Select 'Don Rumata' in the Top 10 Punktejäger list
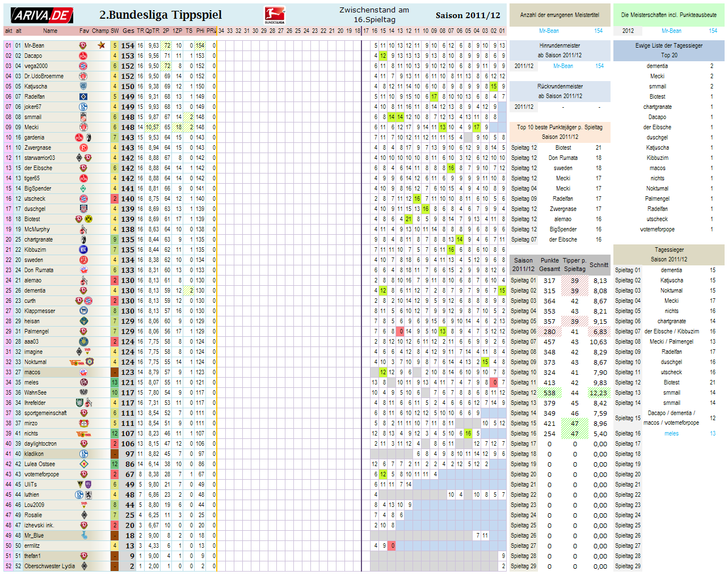 point(563,158)
